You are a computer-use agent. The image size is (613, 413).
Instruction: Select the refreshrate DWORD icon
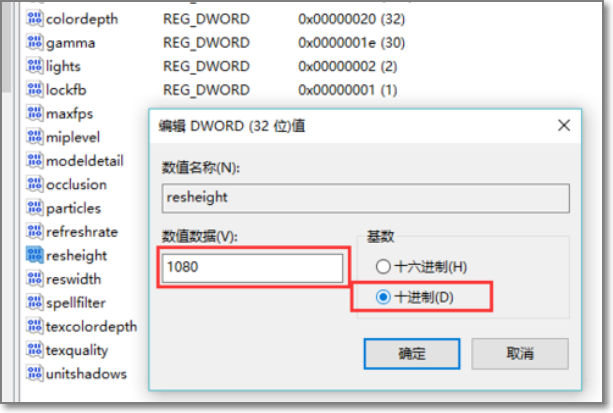pos(35,232)
